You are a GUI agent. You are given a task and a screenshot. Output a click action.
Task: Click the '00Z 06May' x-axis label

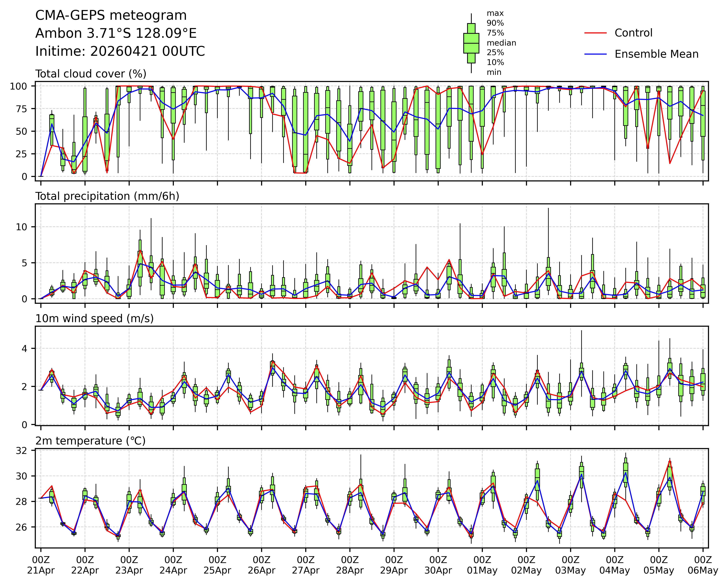pyautogui.click(x=703, y=565)
